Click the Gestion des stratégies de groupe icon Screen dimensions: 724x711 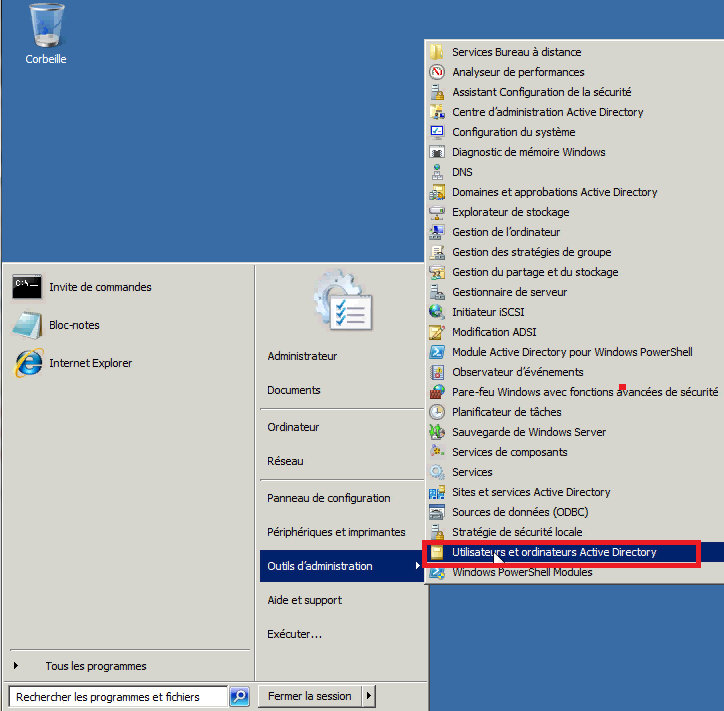pos(437,252)
